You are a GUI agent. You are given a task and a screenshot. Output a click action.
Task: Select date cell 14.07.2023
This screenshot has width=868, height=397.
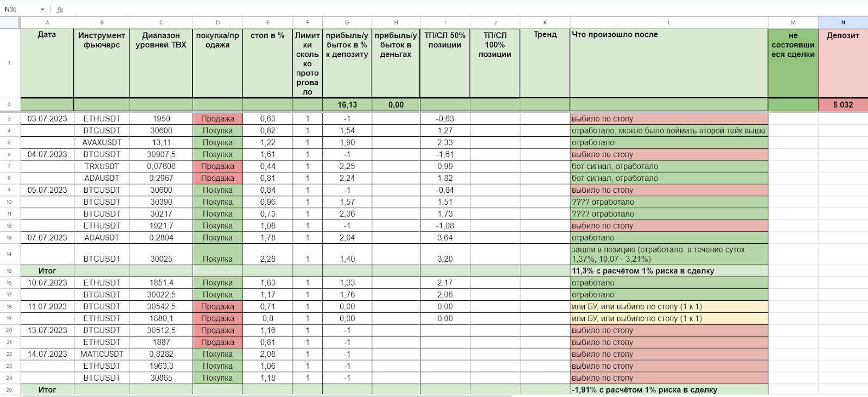coord(47,354)
